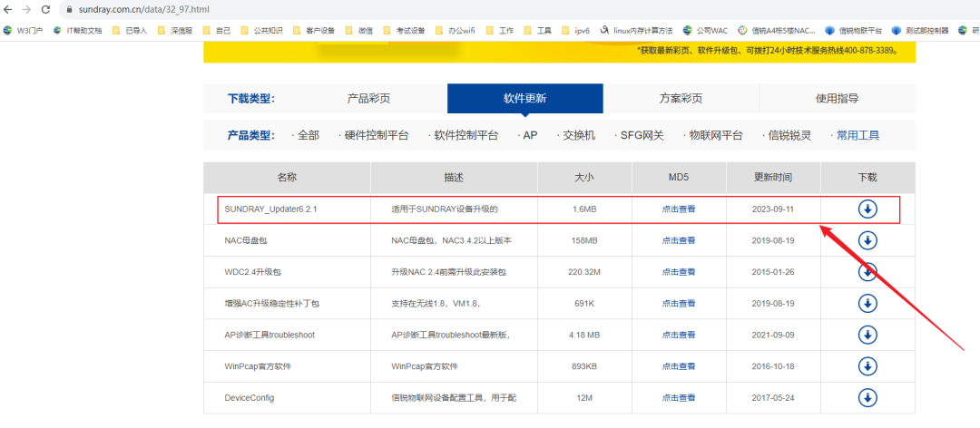
Task: Open the 工作 bookmark folder
Action: 499,30
